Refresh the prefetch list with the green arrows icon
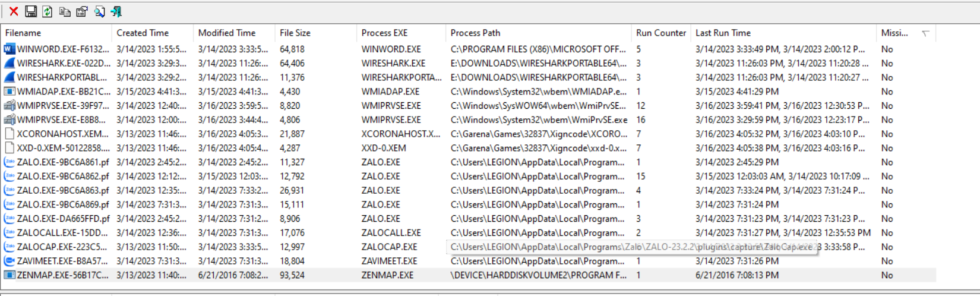This screenshot has height=296, width=980. click(48, 11)
